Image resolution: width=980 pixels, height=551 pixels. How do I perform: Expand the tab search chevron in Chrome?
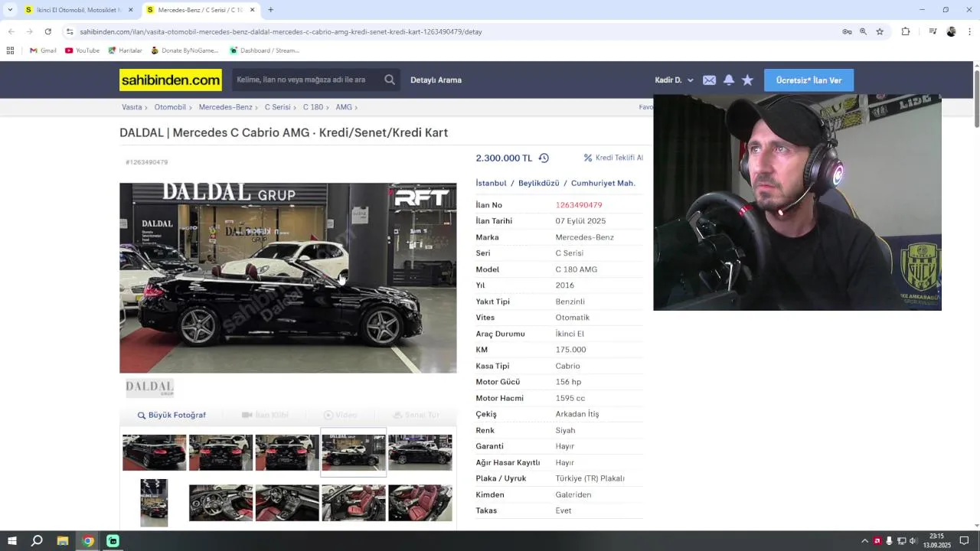[x=10, y=10]
